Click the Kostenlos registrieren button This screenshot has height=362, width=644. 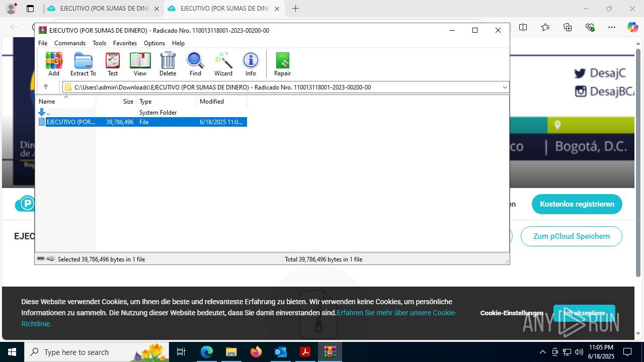(577, 204)
